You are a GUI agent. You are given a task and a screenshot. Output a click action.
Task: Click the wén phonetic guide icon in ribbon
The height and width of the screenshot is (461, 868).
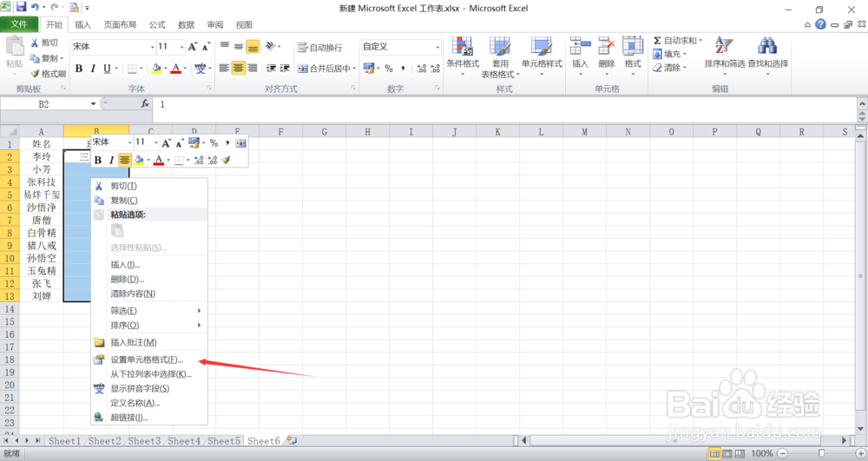[200, 69]
